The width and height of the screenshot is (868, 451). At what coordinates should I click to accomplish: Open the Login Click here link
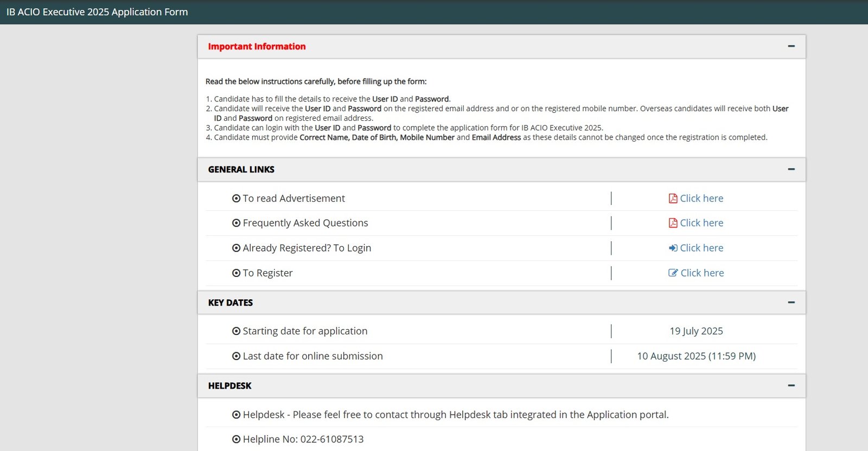(x=701, y=248)
